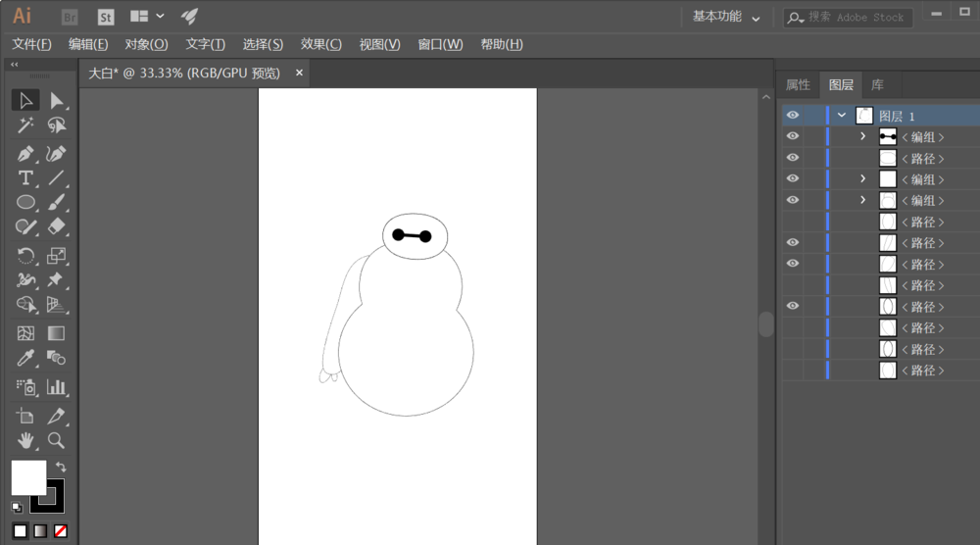Switch to the 库 panel tab
The image size is (980, 545).
[877, 85]
